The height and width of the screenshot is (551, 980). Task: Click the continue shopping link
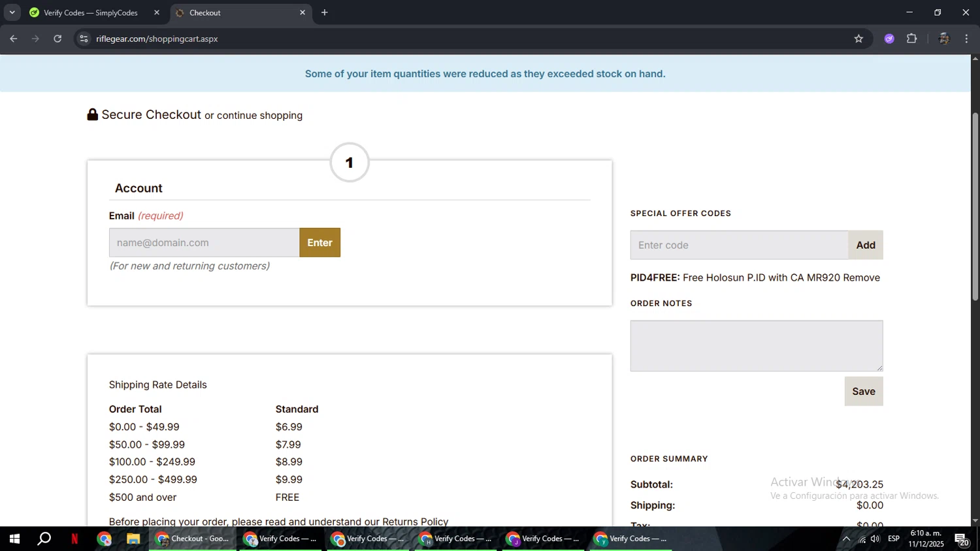[x=259, y=116]
